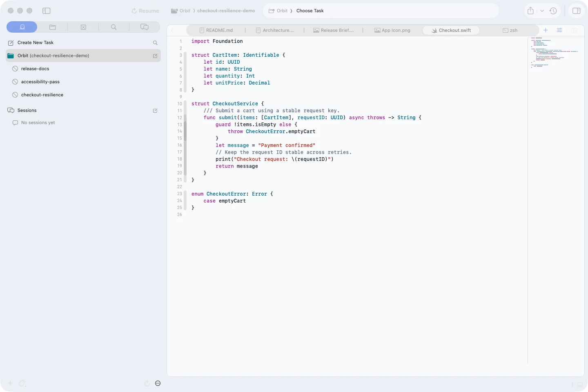Click the refresh icon at the sidebar bottom
The height and width of the screenshot is (392, 588).
click(x=147, y=383)
